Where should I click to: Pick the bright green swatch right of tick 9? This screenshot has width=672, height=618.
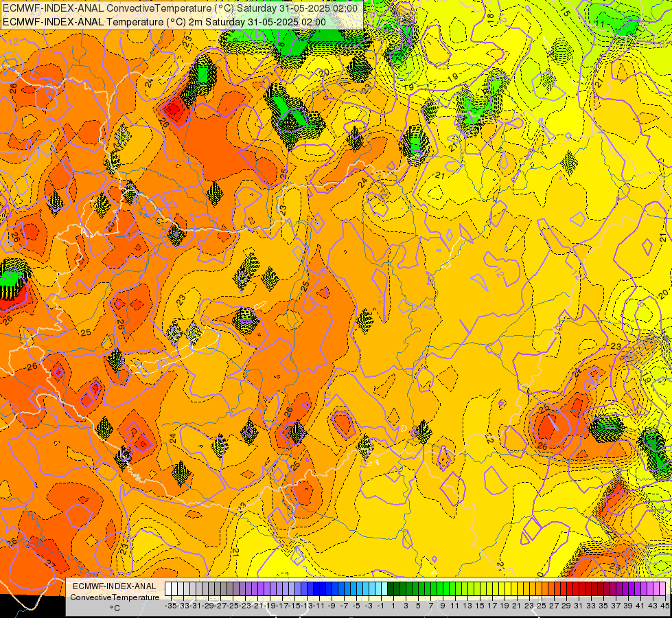click(x=446, y=588)
